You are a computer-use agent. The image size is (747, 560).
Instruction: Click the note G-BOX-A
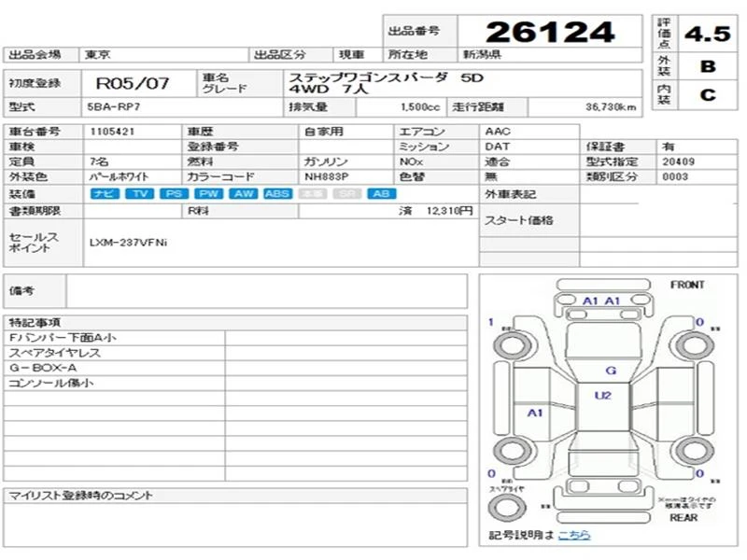coord(42,368)
